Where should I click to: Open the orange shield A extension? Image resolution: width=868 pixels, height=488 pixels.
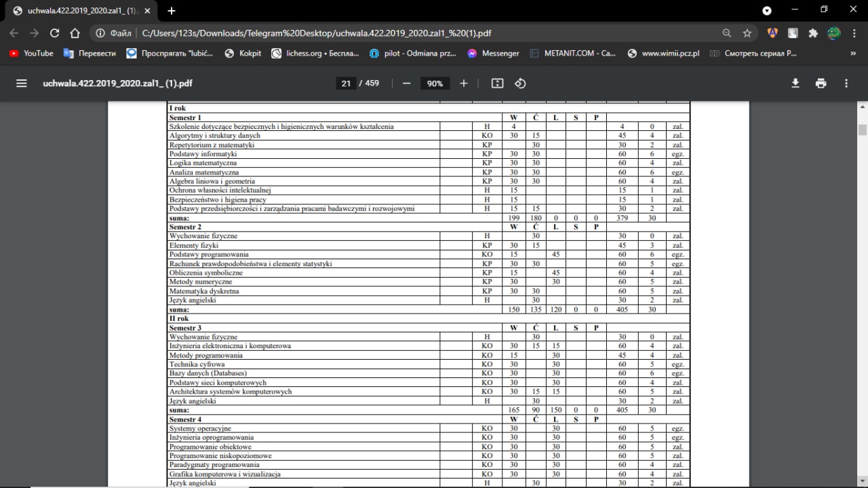pos(772,33)
